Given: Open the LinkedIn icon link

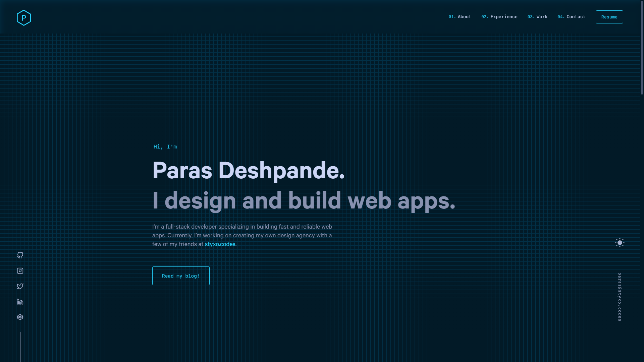Looking at the screenshot, I should 20,302.
